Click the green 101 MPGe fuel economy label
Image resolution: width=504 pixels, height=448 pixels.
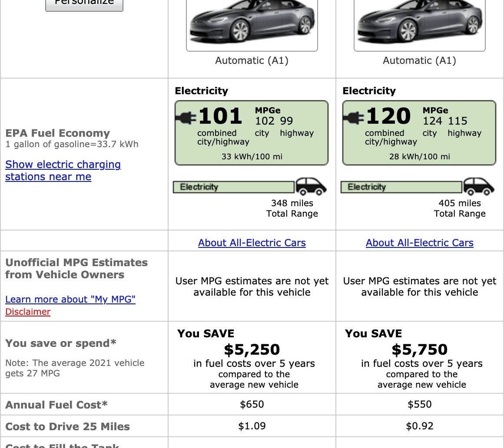coord(252,133)
